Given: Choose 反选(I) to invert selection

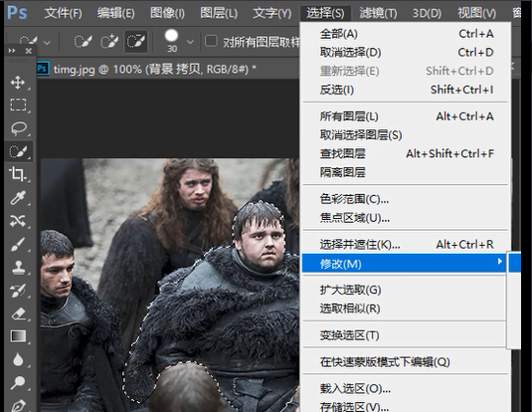Looking at the screenshot, I should [x=407, y=90].
